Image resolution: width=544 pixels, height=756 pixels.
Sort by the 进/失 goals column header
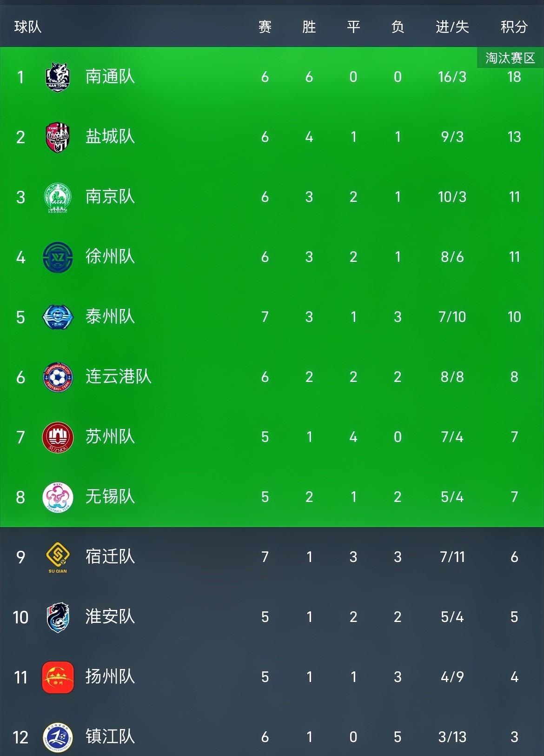(x=452, y=27)
